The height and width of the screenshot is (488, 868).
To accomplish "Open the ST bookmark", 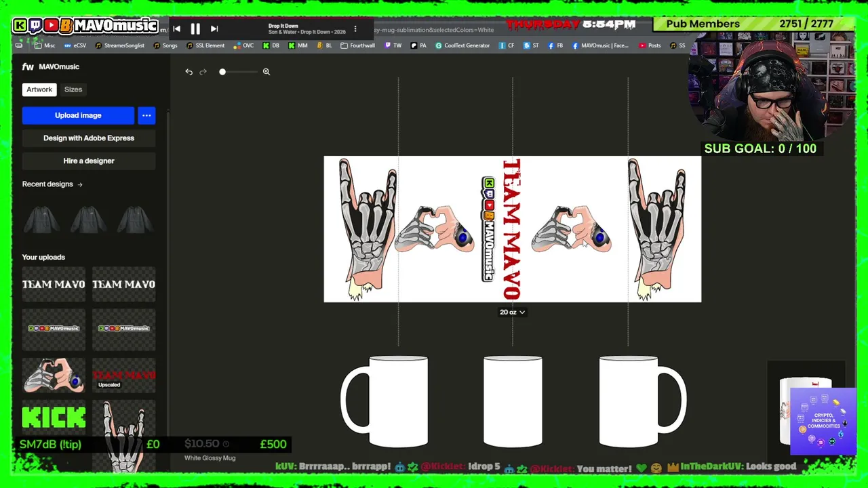I will pyautogui.click(x=531, y=45).
